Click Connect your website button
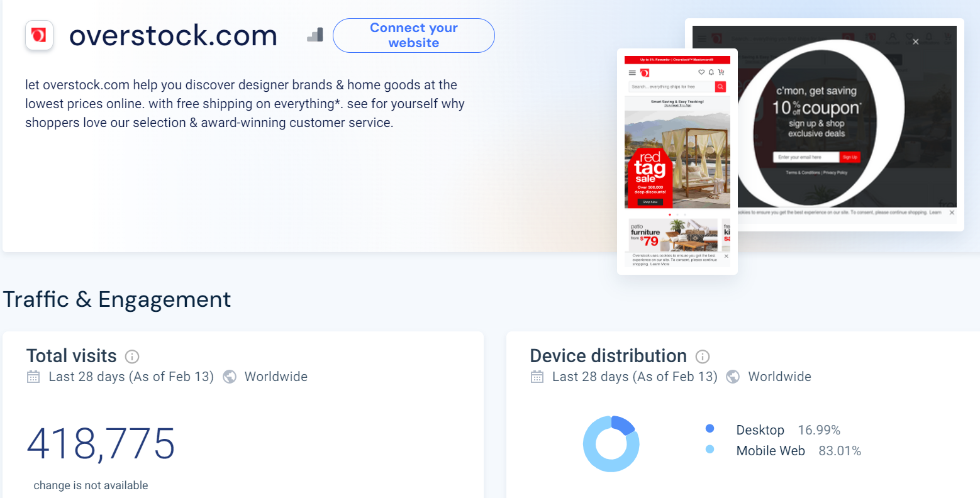Image resolution: width=980 pixels, height=498 pixels. [x=414, y=35]
